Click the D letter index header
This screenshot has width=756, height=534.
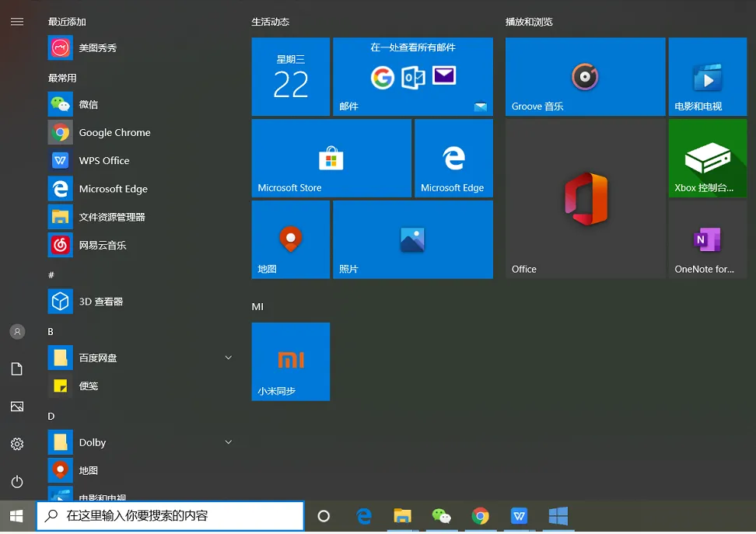[x=51, y=416]
